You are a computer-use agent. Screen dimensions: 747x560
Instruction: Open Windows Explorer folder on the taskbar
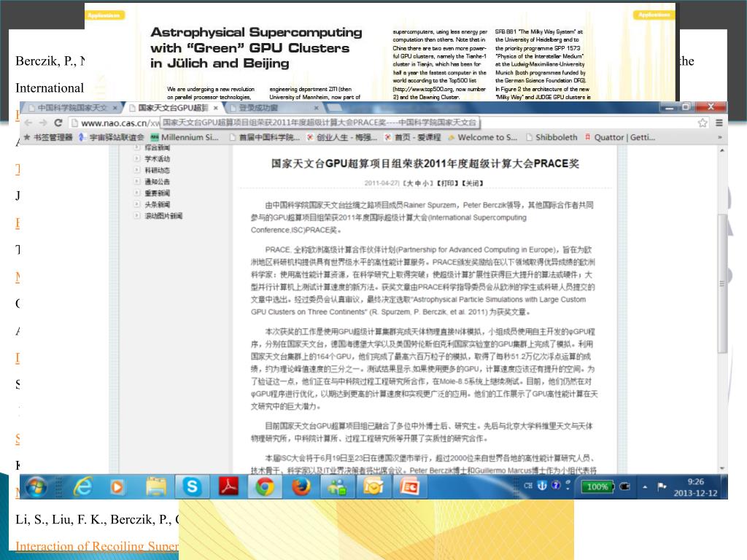click(156, 486)
